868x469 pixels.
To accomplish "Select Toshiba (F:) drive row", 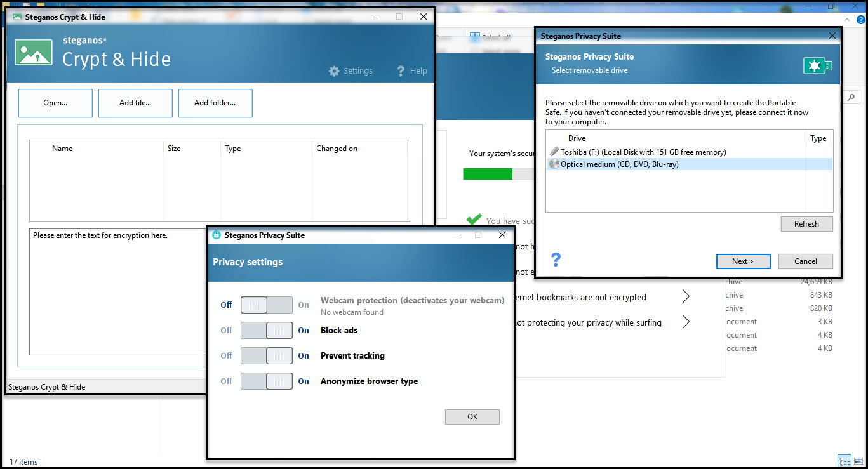I will (689, 152).
